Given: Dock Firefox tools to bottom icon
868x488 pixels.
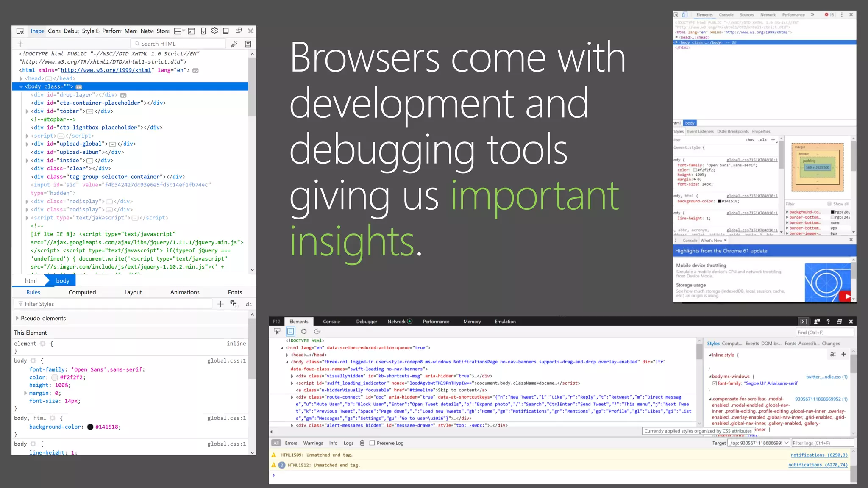Looking at the screenshot, I should pyautogui.click(x=226, y=31).
